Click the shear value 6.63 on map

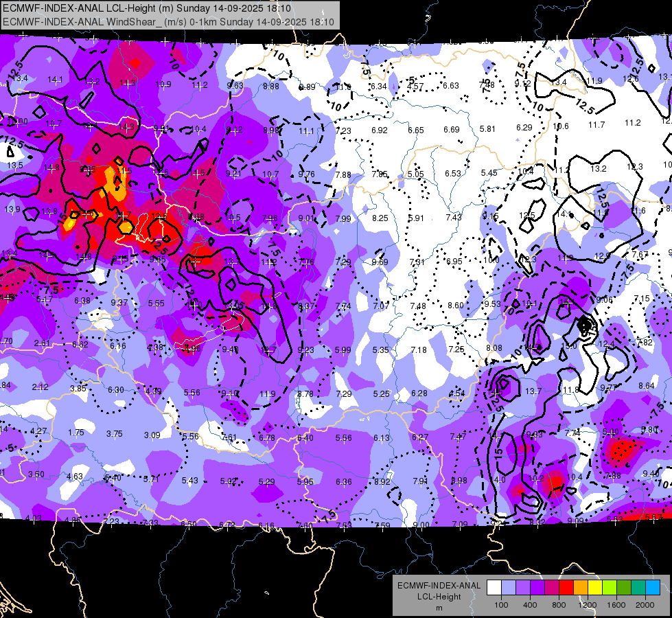pyautogui.click(x=451, y=86)
